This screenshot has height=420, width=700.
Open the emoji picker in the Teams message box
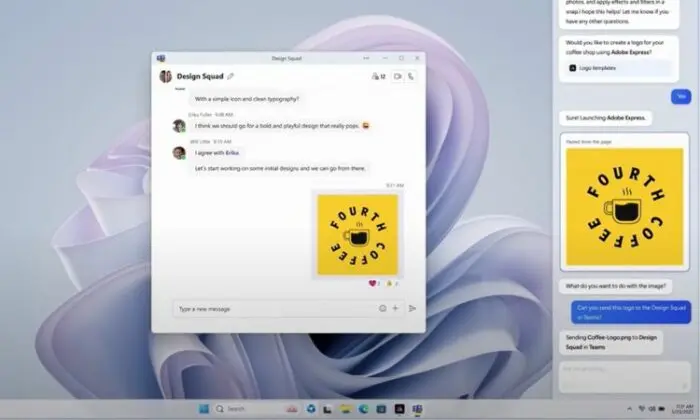383,308
